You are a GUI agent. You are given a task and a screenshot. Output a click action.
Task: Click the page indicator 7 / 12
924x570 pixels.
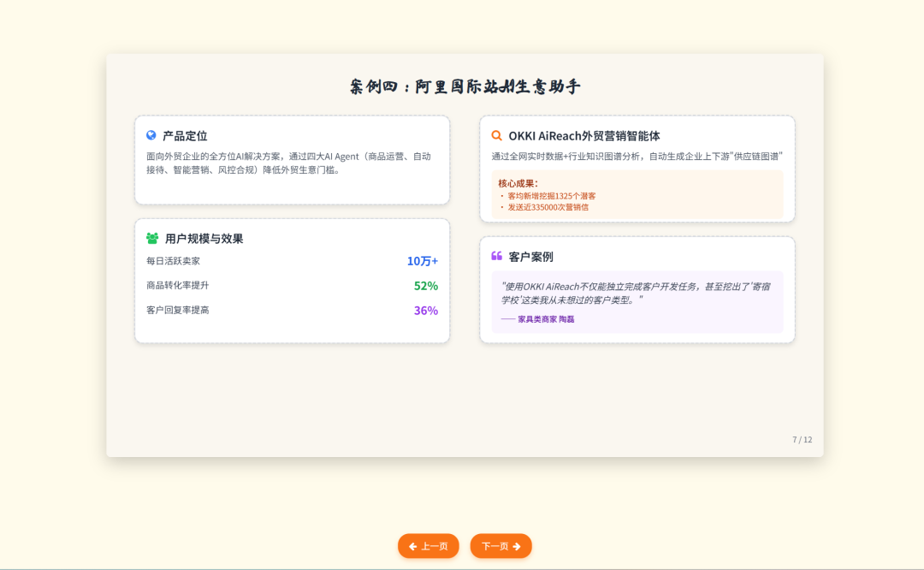point(802,440)
